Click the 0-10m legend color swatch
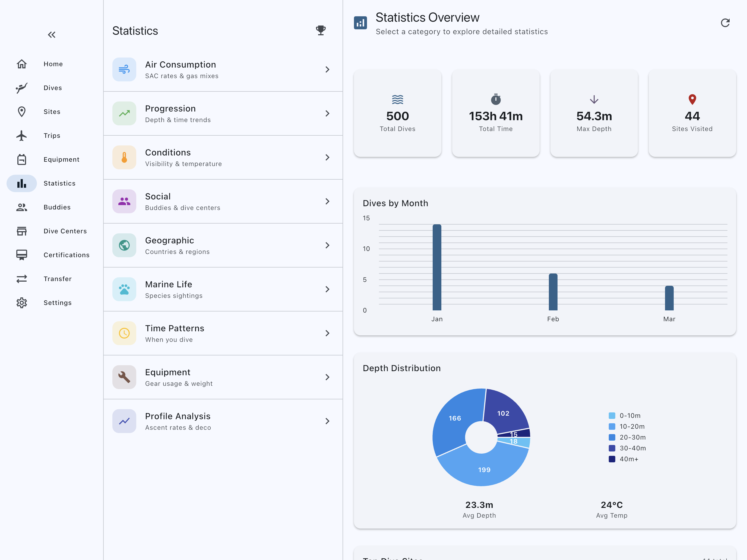Image resolution: width=747 pixels, height=560 pixels. 612,416
